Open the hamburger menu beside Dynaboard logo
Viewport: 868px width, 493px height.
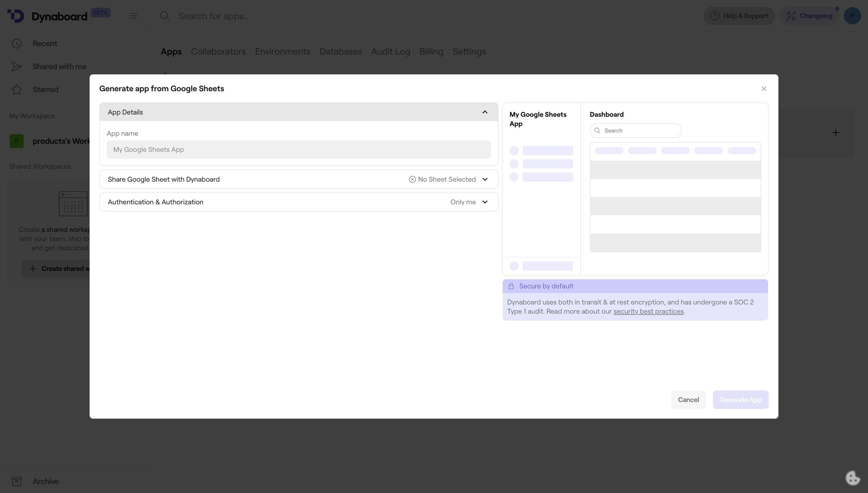click(133, 15)
